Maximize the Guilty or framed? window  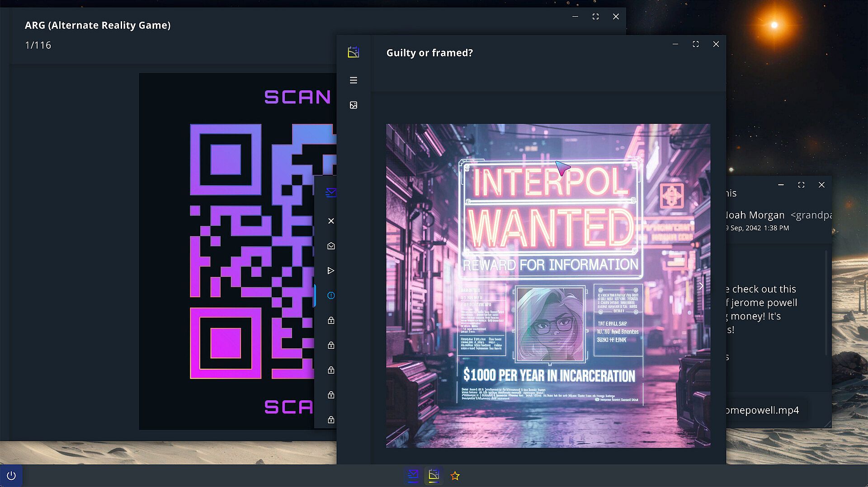(x=696, y=44)
